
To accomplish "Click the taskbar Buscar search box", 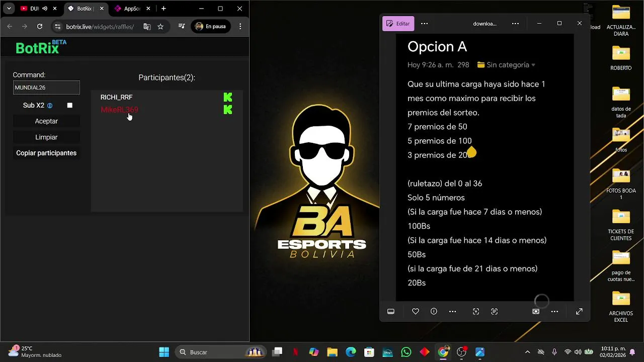I will (221, 352).
